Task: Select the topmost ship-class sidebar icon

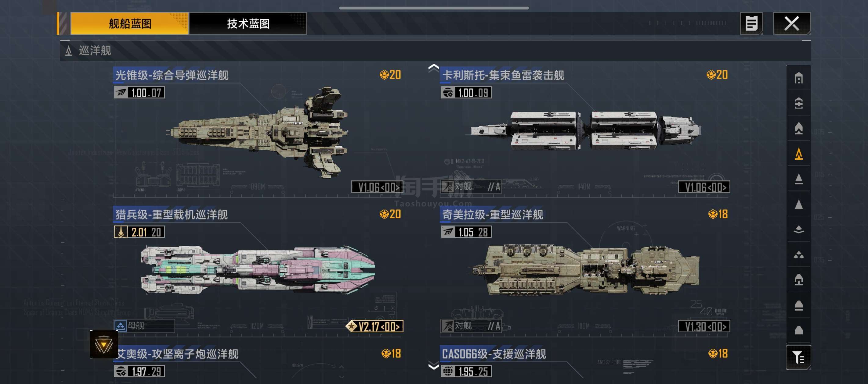Action: coord(799,78)
